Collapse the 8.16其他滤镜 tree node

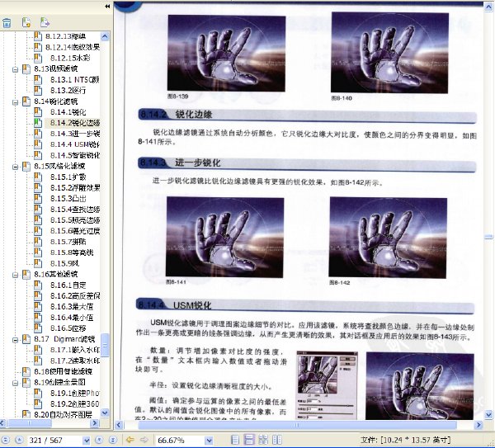pos(15,275)
